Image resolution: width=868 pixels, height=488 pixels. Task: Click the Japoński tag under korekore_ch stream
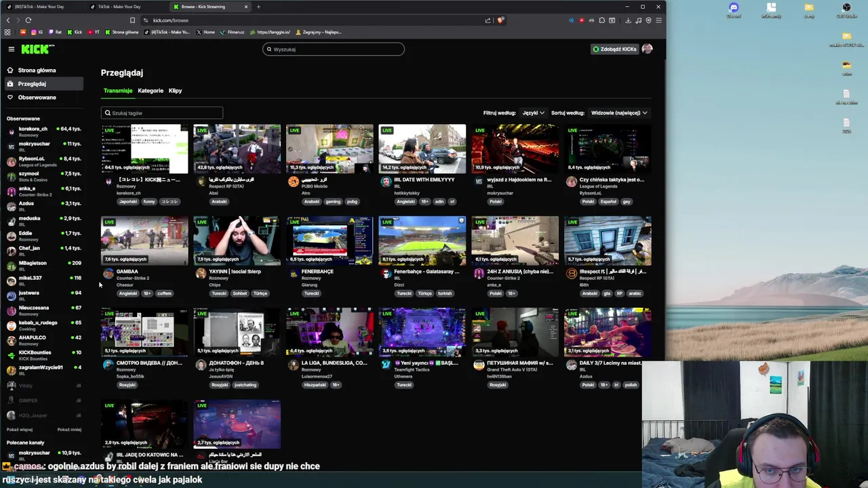point(127,202)
